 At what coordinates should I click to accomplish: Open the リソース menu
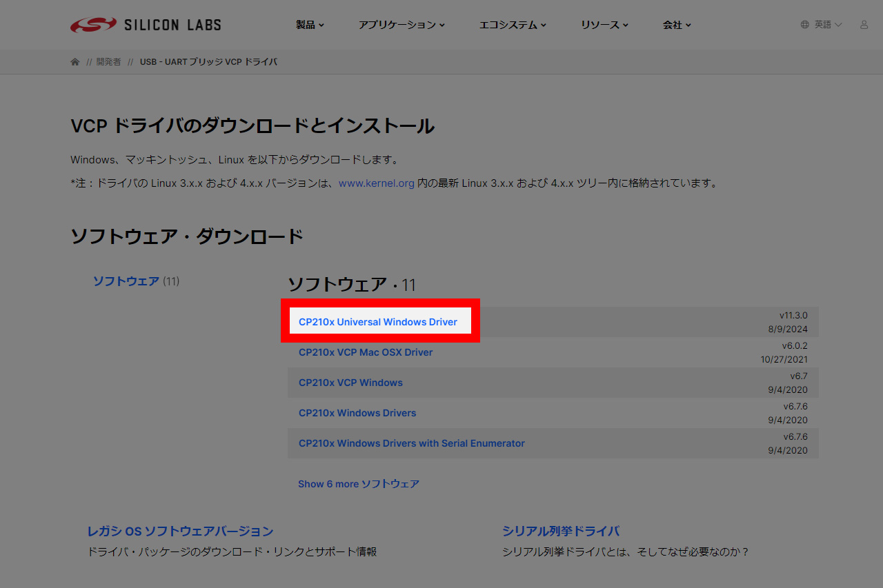point(604,25)
